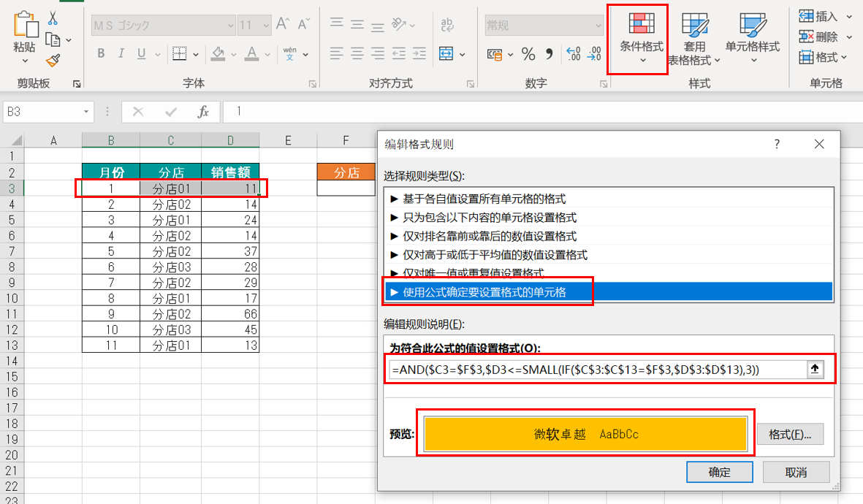Click the orange preview format swatch
The width and height of the screenshot is (863, 504).
585,434
